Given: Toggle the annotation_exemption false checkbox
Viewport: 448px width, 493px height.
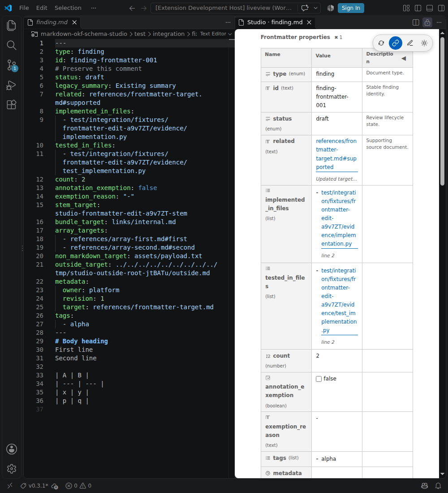Looking at the screenshot, I should pos(319,379).
